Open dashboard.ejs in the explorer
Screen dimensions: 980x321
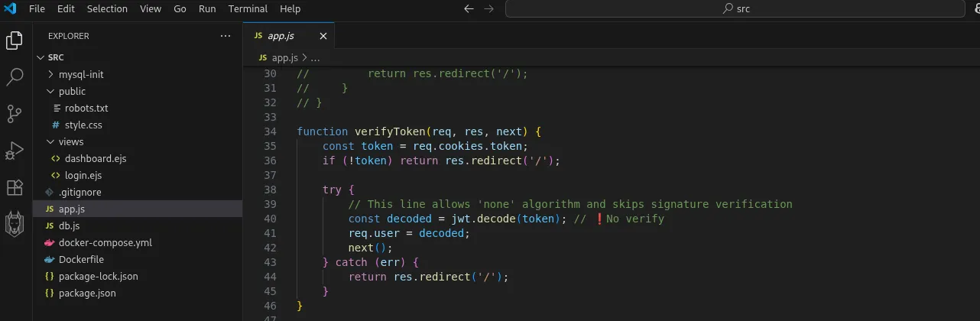[96, 159]
